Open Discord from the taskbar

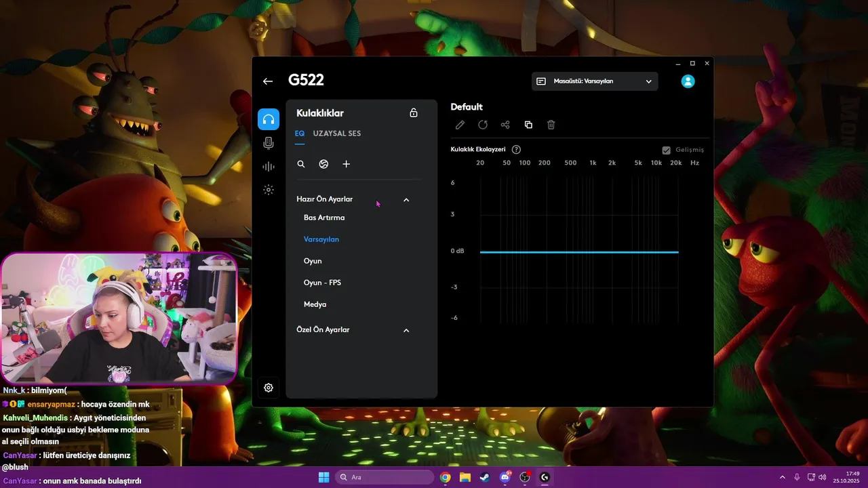tap(505, 477)
